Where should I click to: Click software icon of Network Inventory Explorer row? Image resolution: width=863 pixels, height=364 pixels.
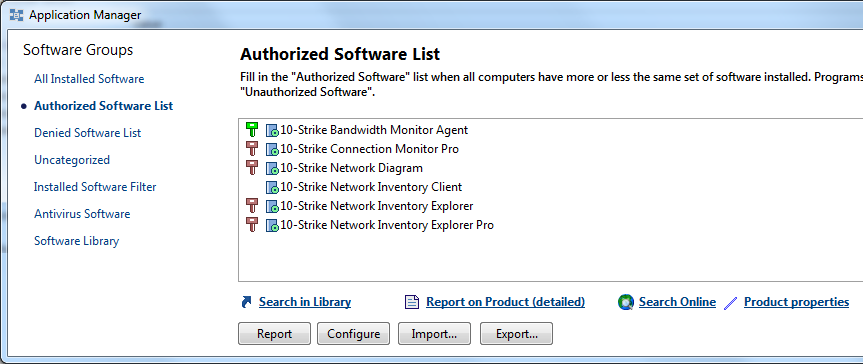coord(272,207)
